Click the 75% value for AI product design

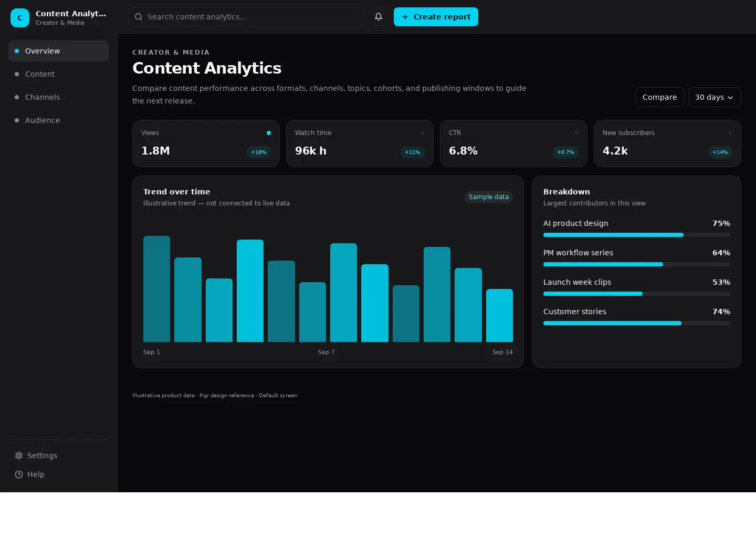click(721, 223)
